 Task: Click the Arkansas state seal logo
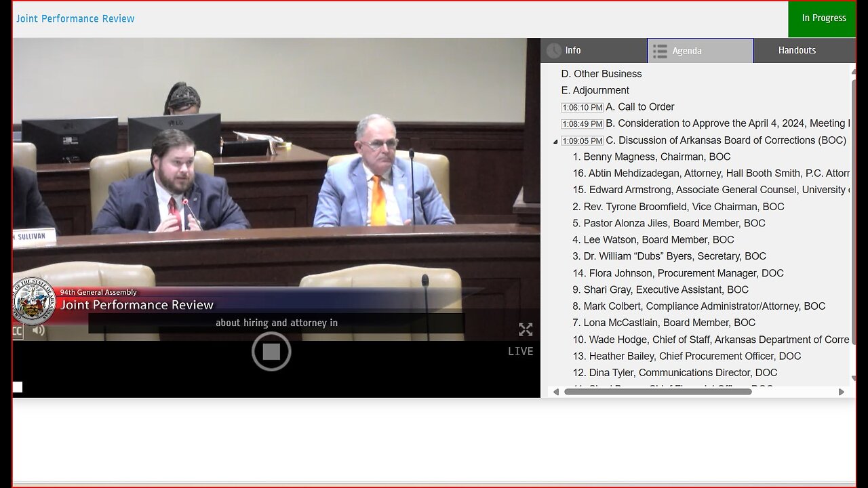(34, 301)
